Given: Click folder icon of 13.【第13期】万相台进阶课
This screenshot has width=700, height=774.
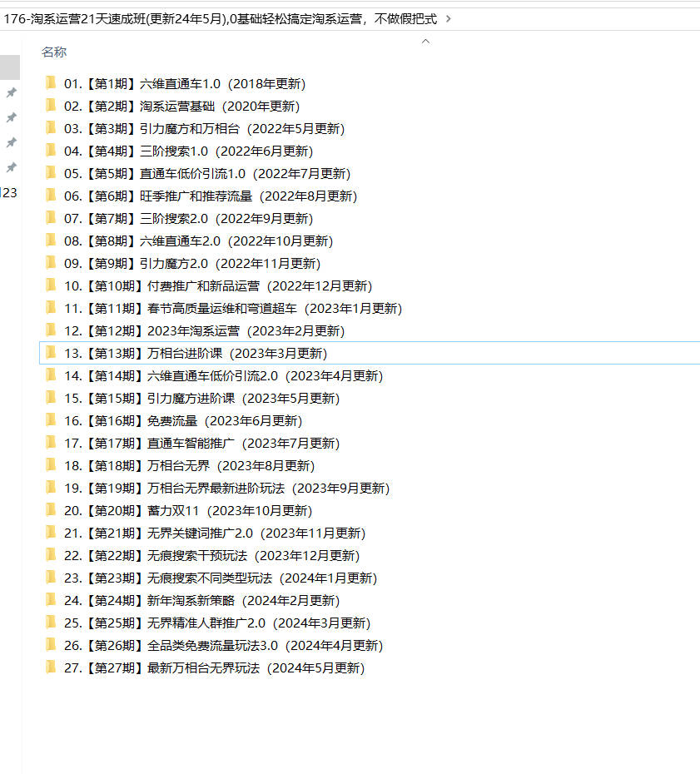Looking at the screenshot, I should tap(51, 352).
